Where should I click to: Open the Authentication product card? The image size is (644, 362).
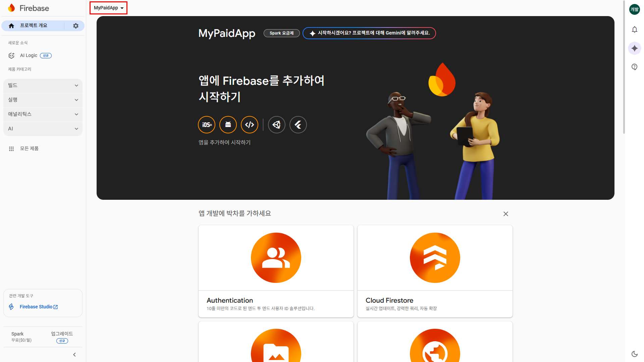tap(276, 271)
